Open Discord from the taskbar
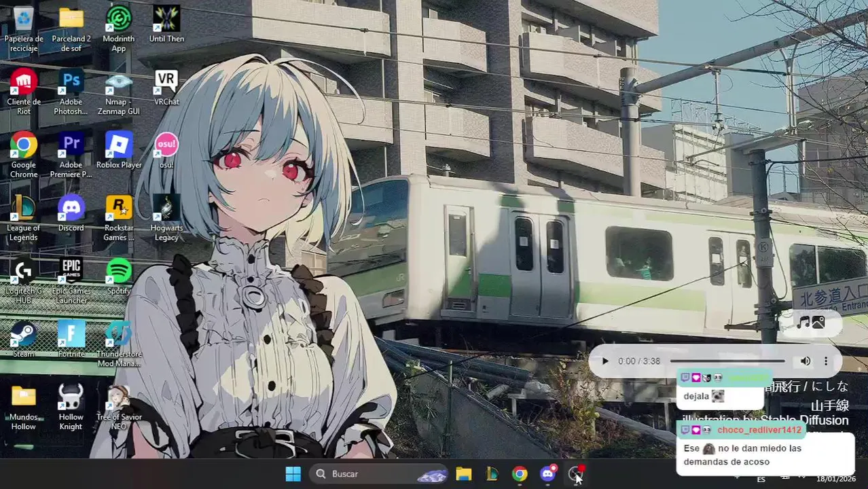Image resolution: width=868 pixels, height=489 pixels. click(x=548, y=473)
